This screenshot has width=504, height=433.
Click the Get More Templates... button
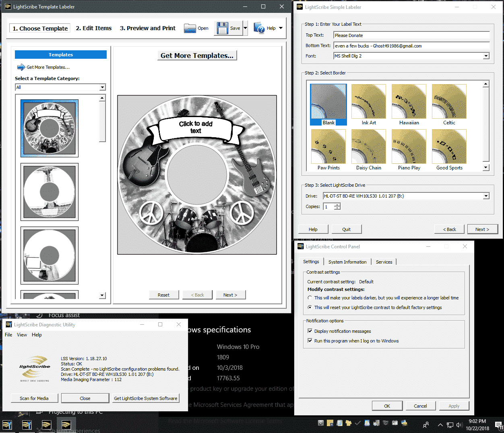[197, 56]
